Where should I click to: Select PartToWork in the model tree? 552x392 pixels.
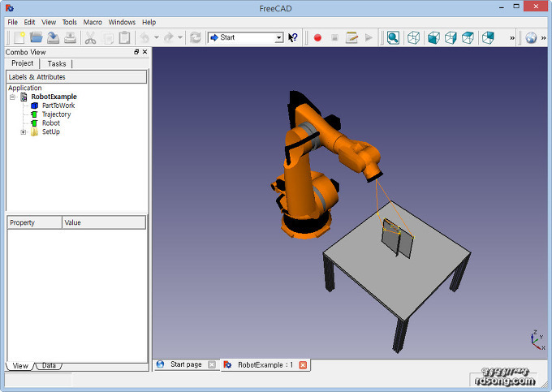tap(58, 106)
